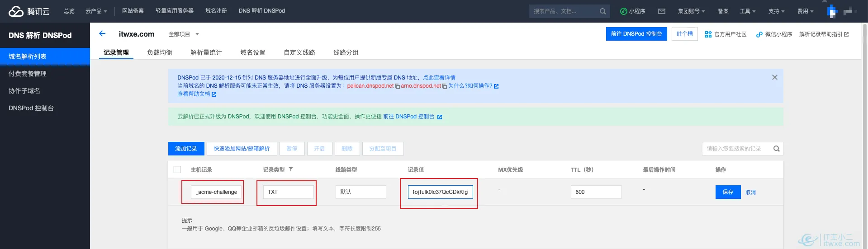The width and height of the screenshot is (868, 249).
Task: Open the TXT record type selector
Action: (288, 192)
